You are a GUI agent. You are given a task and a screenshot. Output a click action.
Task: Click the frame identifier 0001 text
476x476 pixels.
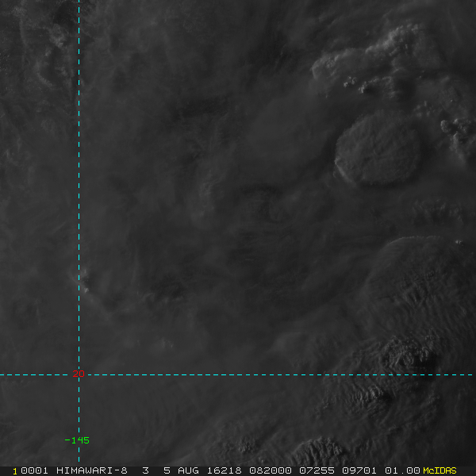(34, 470)
